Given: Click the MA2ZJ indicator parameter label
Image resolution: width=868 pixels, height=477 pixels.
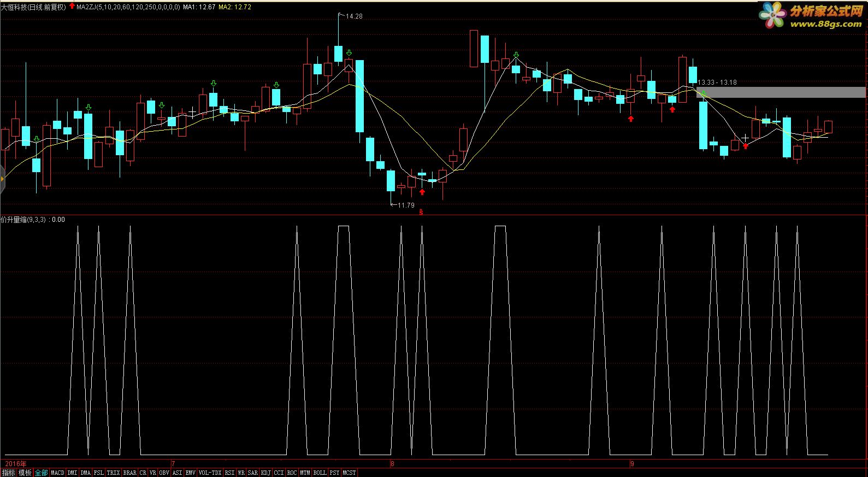Looking at the screenshot, I should [128, 7].
